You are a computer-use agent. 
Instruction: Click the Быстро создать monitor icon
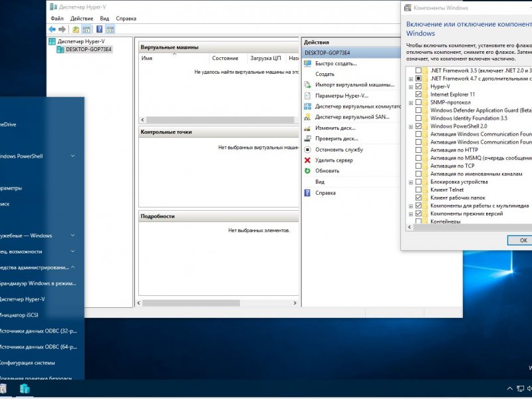point(307,63)
